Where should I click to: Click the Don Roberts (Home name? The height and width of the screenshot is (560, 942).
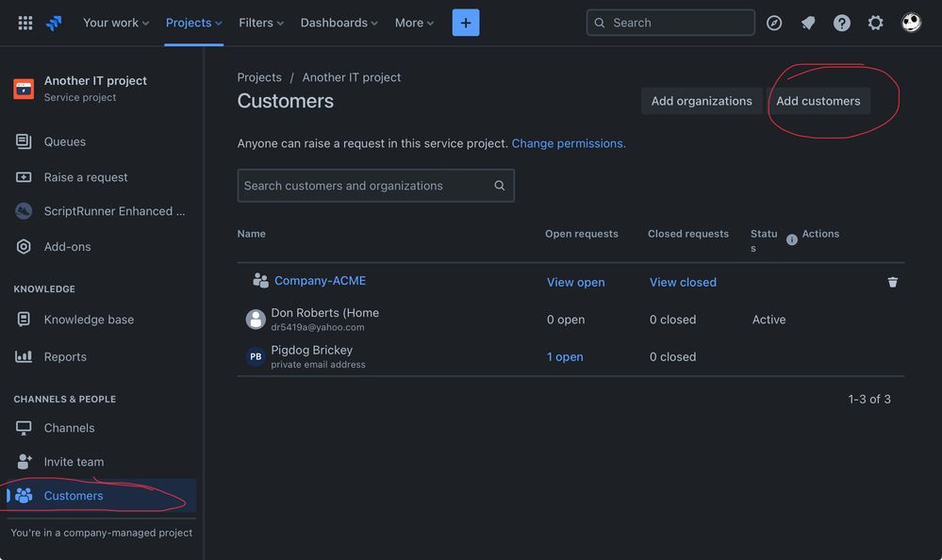point(325,312)
